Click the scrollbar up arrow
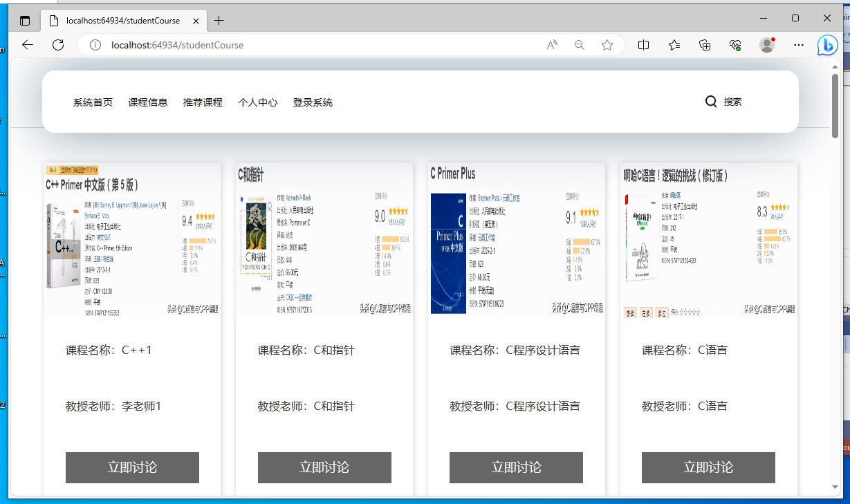 click(x=835, y=67)
